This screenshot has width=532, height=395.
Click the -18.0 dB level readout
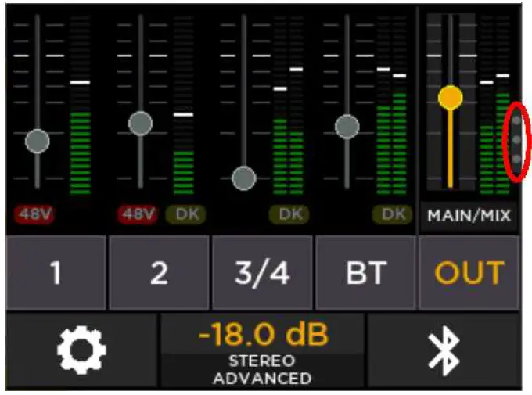(x=264, y=334)
